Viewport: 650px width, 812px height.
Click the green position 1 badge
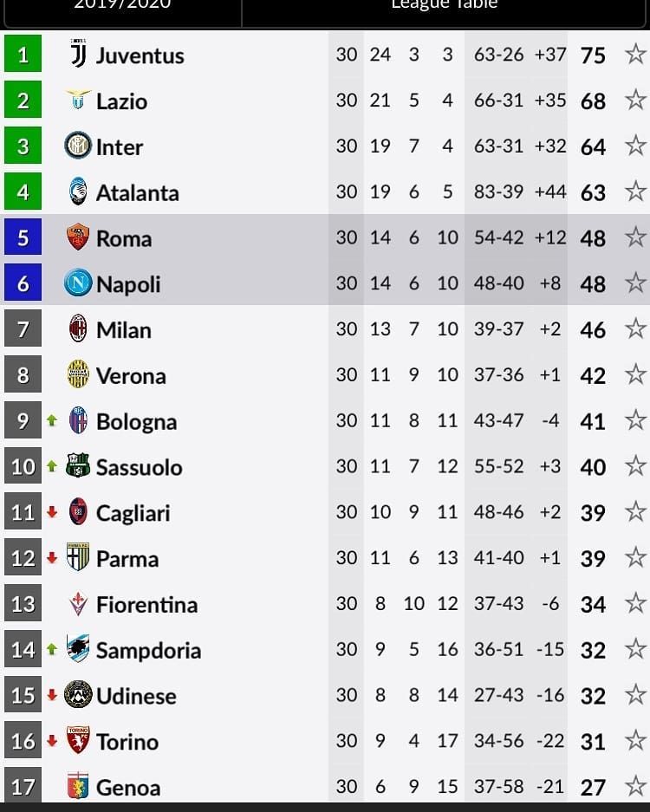[x=23, y=54]
